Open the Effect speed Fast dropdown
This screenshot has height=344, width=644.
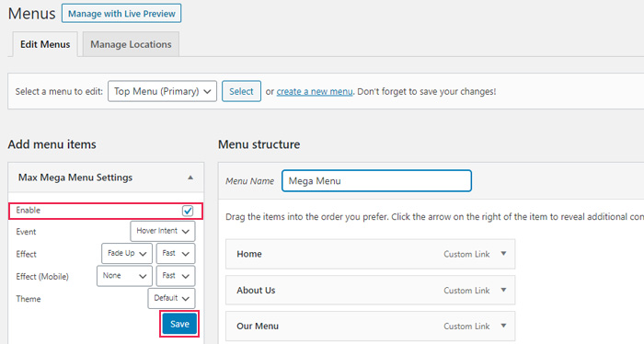tap(176, 253)
